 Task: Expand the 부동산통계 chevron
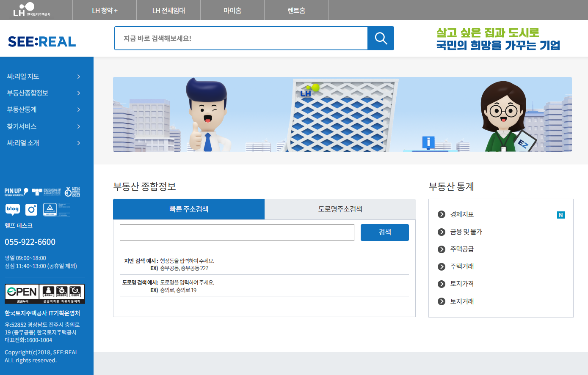[x=79, y=109]
